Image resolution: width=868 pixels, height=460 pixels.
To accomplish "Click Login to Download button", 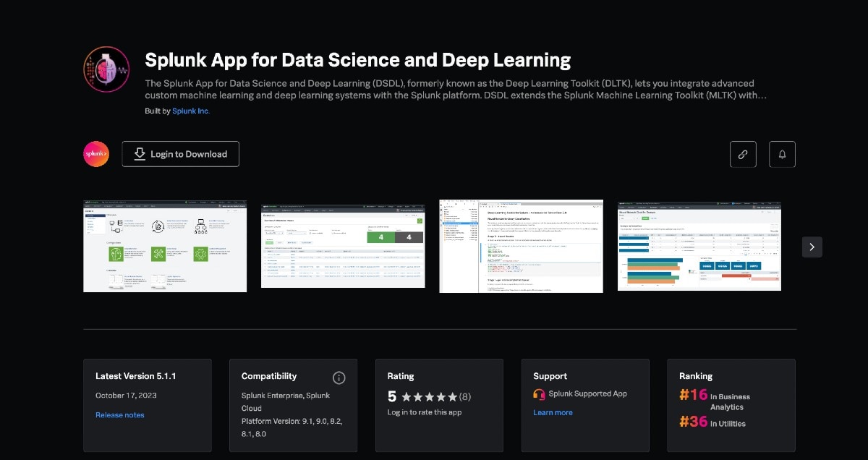I will pyautogui.click(x=180, y=154).
